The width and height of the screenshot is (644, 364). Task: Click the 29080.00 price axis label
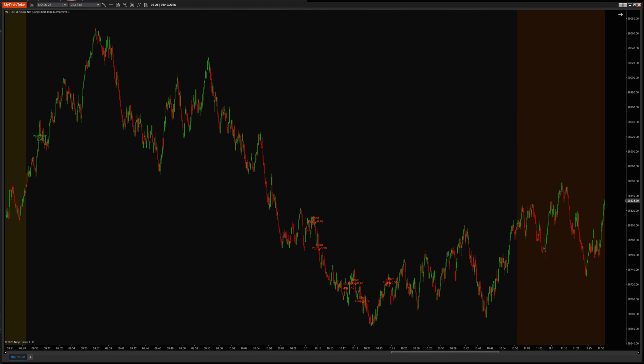[633, 19]
